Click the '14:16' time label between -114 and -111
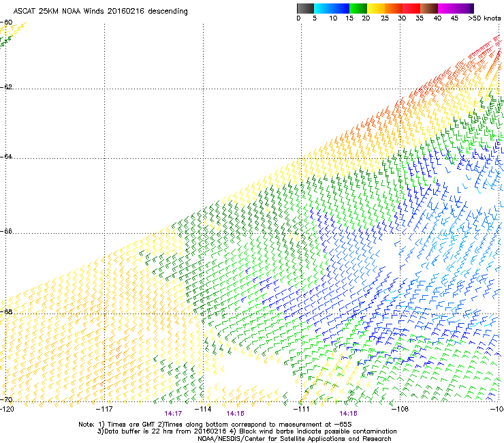This screenshot has height=443, width=504. coord(235,414)
